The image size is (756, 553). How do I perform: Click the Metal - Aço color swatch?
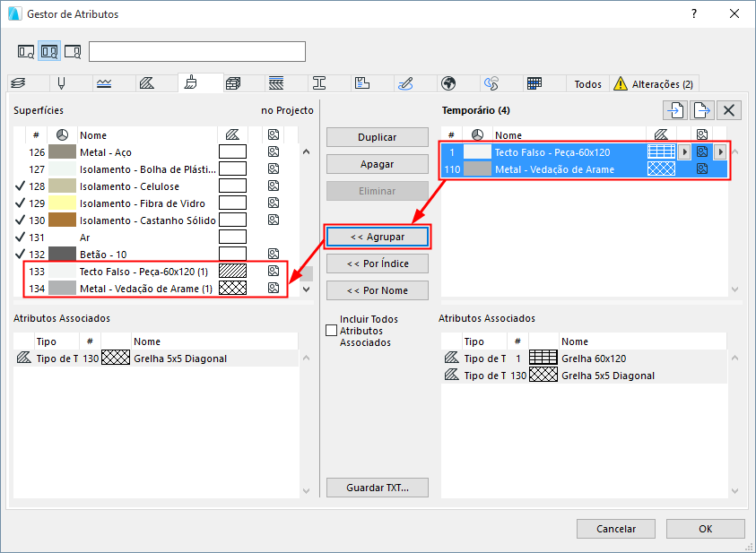coord(62,151)
